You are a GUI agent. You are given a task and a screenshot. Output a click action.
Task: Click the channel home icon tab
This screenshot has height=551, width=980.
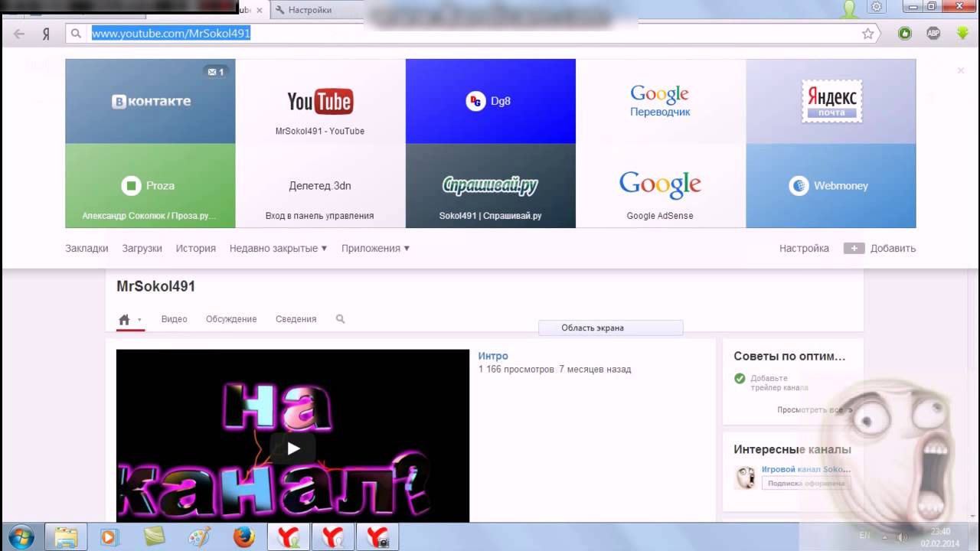click(124, 319)
